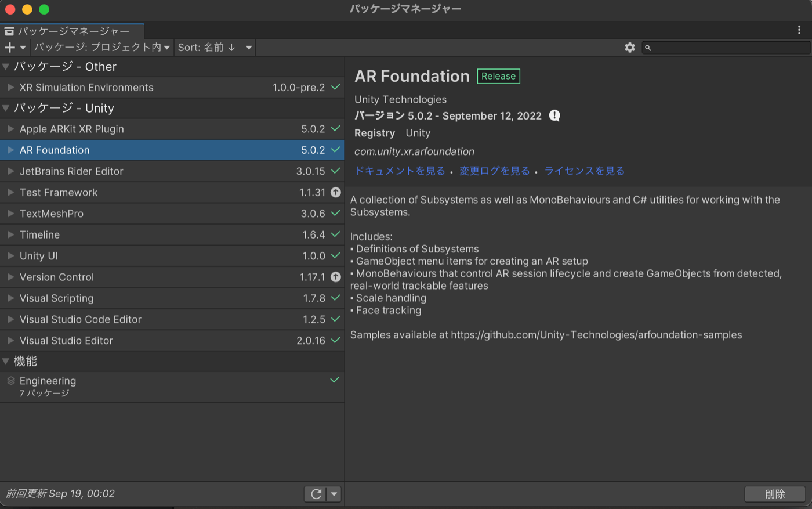Select the Engineering feature row
812x509 pixels.
[x=172, y=387]
